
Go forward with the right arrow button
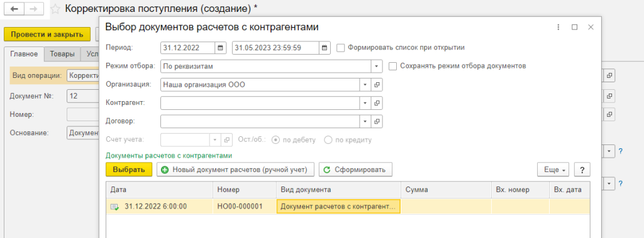(x=34, y=9)
